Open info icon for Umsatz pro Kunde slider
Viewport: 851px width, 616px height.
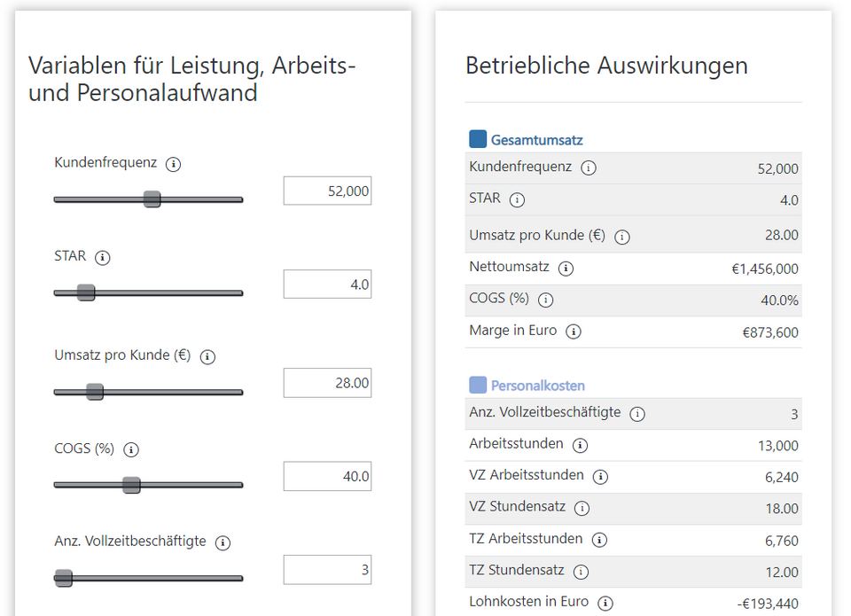pos(207,356)
